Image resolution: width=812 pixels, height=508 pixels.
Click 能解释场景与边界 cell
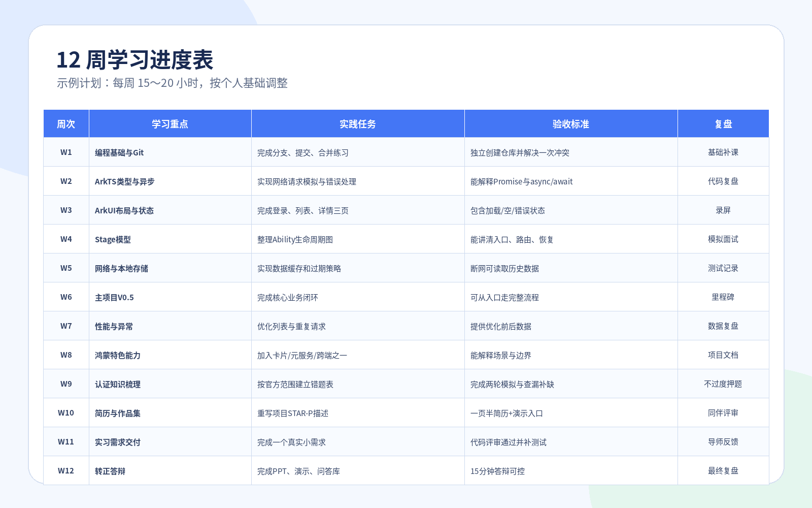coord(571,355)
